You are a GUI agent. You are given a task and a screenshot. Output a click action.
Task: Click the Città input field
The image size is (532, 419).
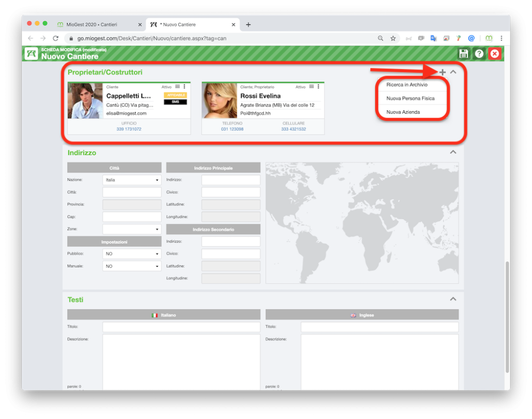pos(131,192)
